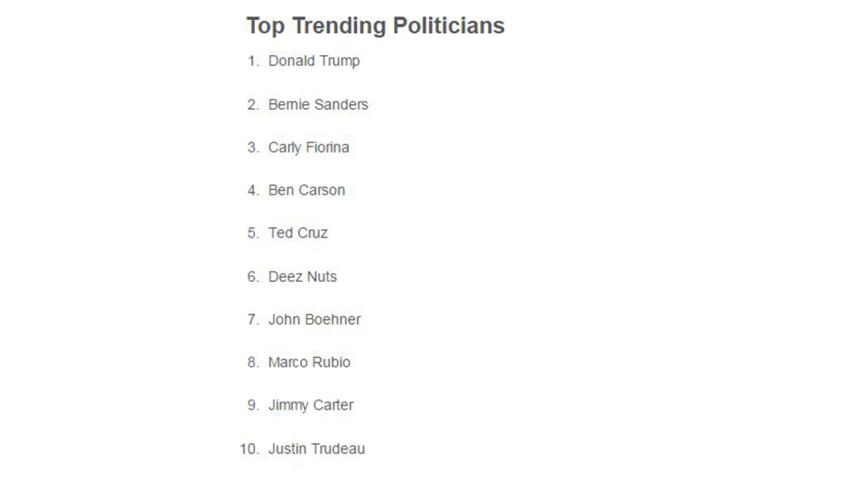Click the Top Trending Politicians heading
Image resolution: width=857 pixels, height=482 pixels.
375,25
